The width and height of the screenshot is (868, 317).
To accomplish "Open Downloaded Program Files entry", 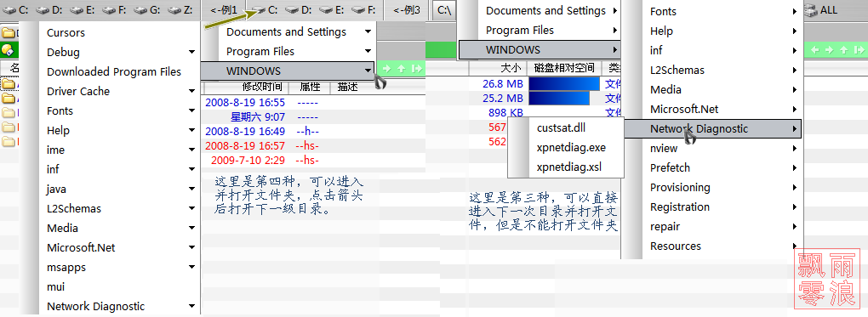I will click(114, 72).
